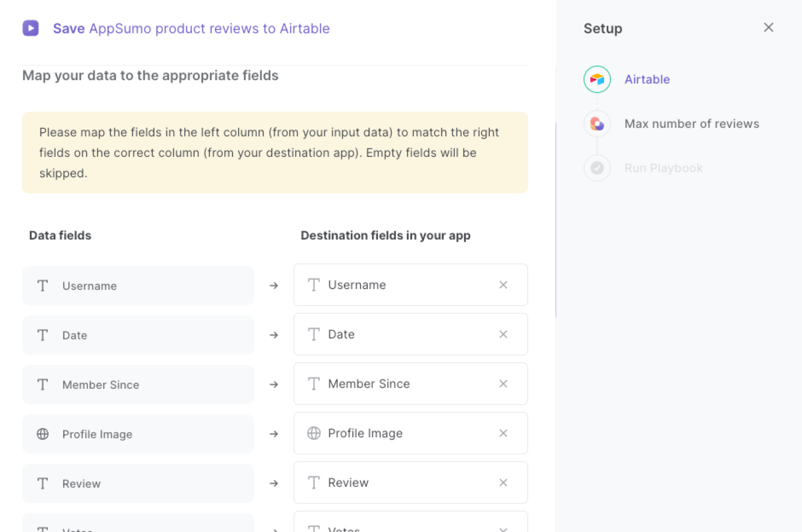Click text type icon in Review data field
The width and height of the screenshot is (802, 532).
(43, 483)
